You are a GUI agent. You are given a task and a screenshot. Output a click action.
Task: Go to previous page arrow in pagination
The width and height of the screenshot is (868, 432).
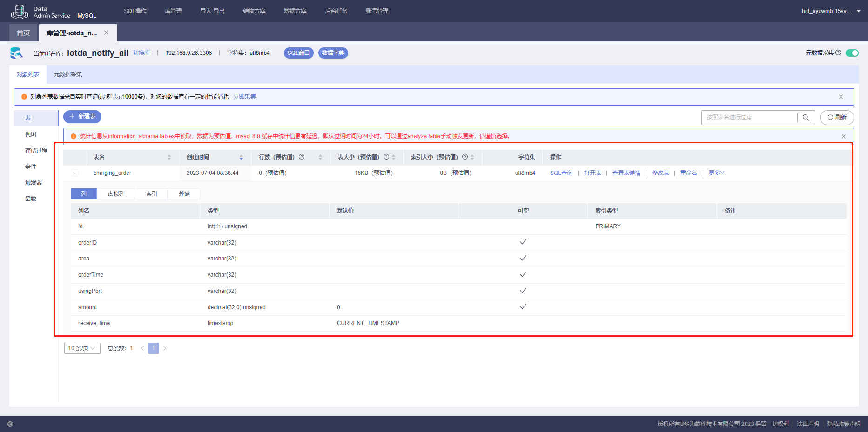(142, 348)
